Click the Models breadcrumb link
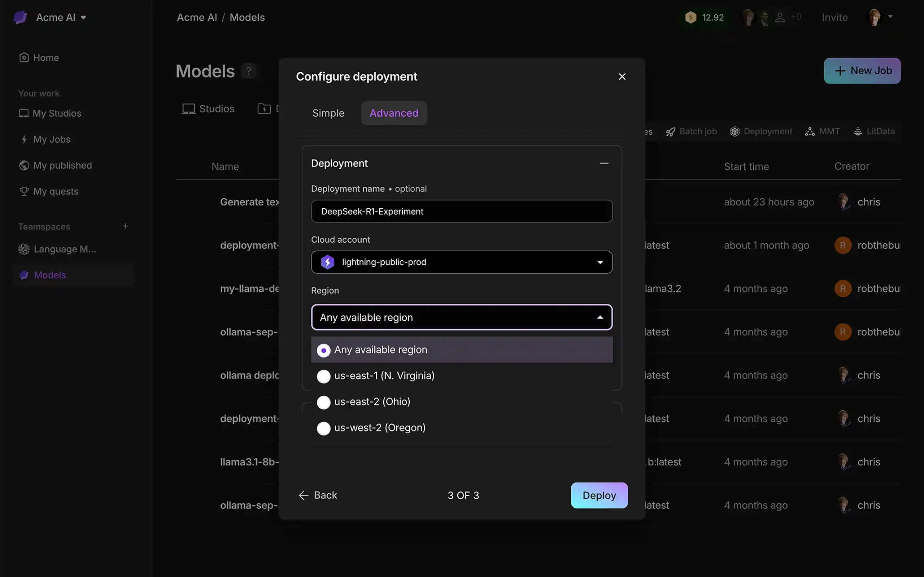Image resolution: width=924 pixels, height=577 pixels. click(x=247, y=18)
